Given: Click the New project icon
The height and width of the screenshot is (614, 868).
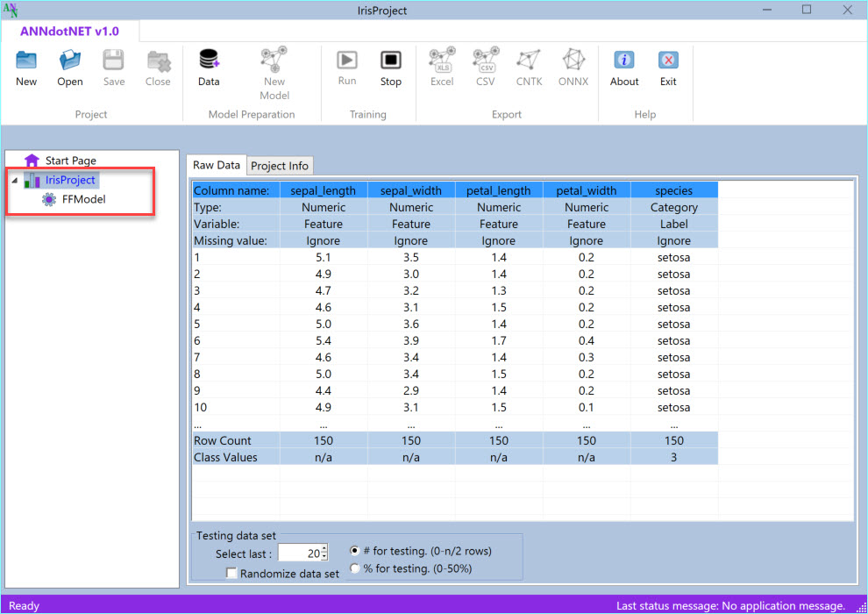Looking at the screenshot, I should [x=26, y=61].
